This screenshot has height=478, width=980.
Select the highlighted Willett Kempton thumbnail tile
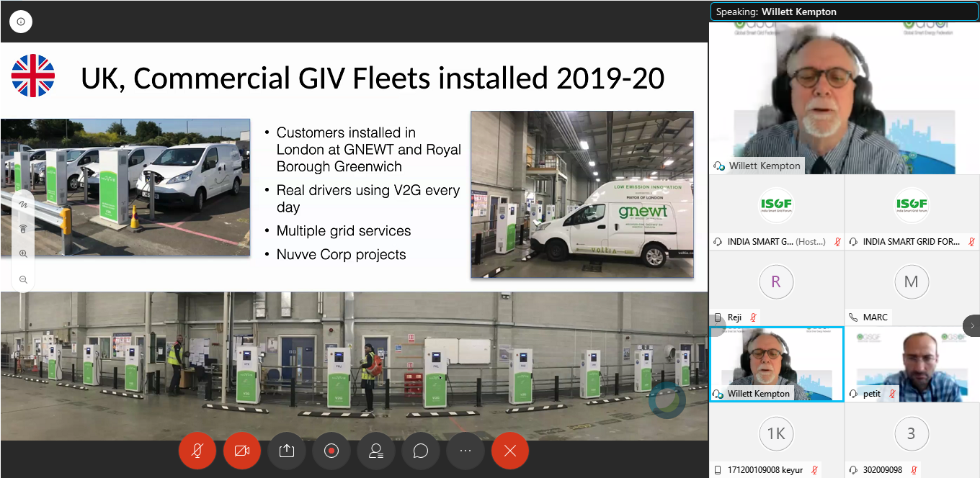[x=777, y=364]
